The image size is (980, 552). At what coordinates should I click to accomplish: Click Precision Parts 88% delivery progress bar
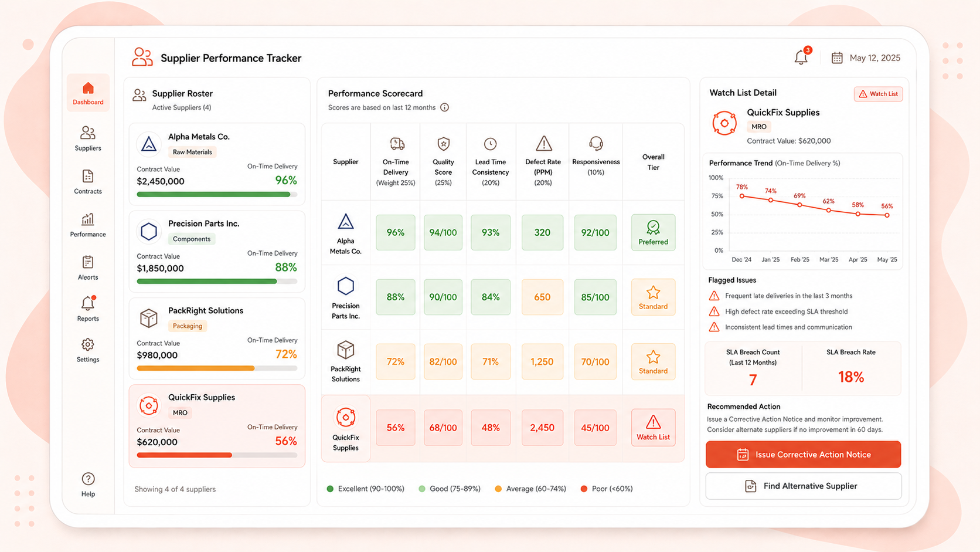pyautogui.click(x=217, y=282)
